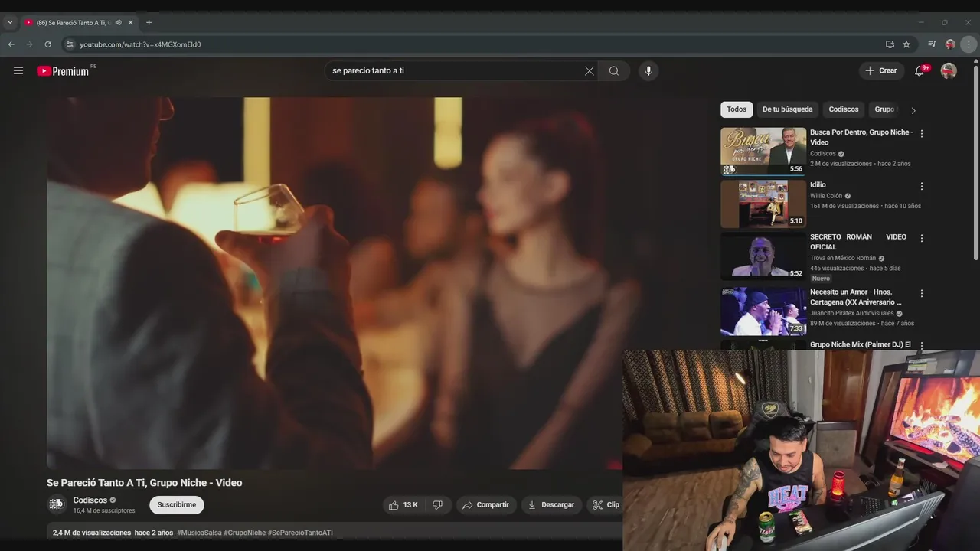
Task: Select the Codiscos filter chip
Action: (844, 109)
